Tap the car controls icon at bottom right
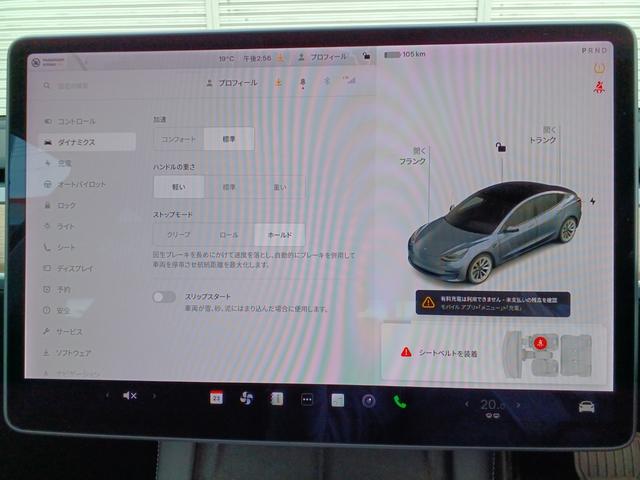 click(x=586, y=407)
